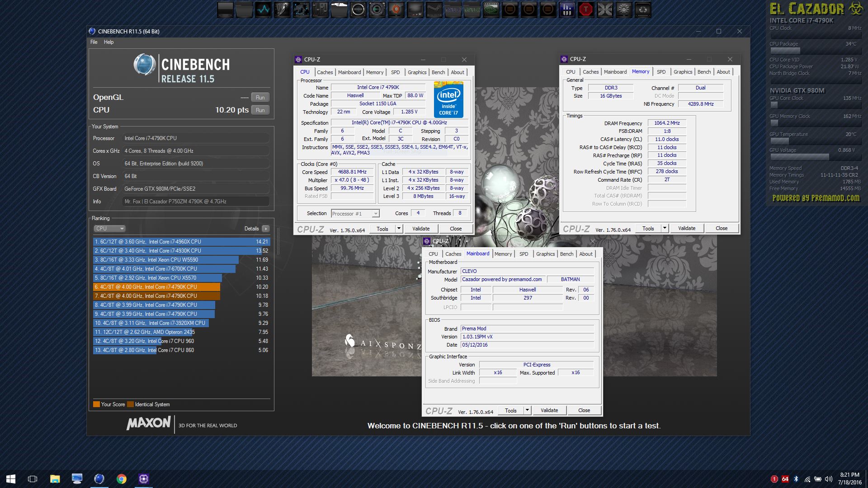Run the CPU benchmark in Cinebench
Screen dimensions: 868x488
click(260, 110)
